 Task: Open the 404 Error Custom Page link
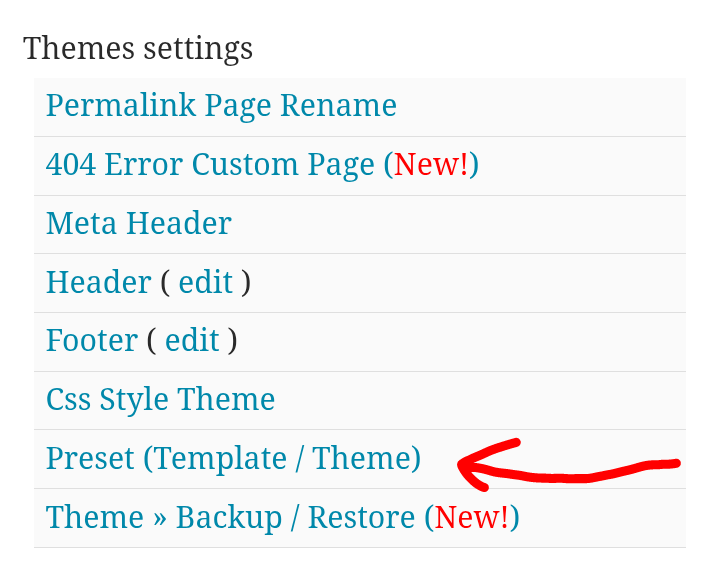tap(262, 165)
